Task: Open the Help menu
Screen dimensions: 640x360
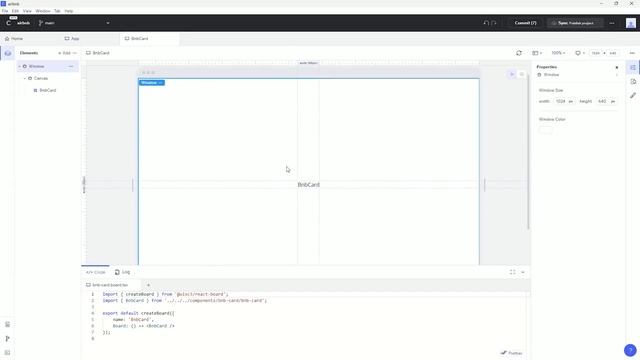Action: [69, 11]
